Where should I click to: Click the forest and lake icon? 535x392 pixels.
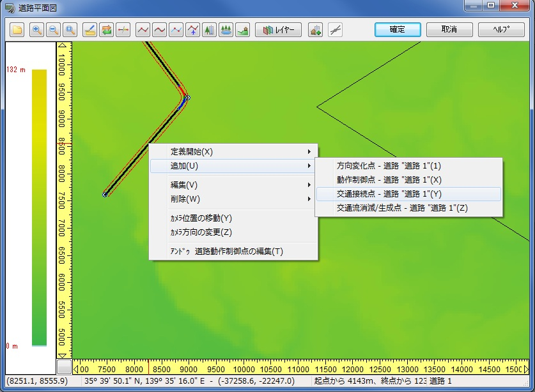pos(226,29)
